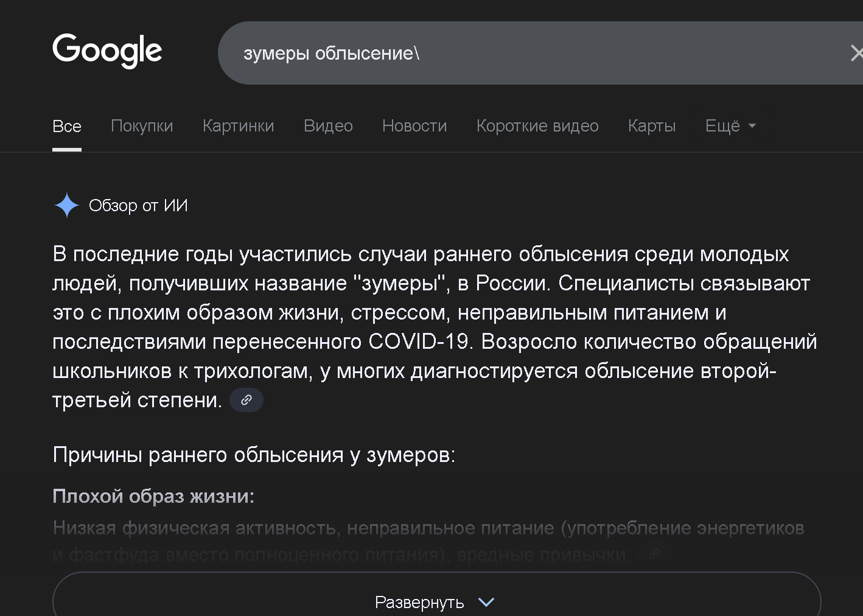This screenshot has width=863, height=616.
Task: Open faded source link after 'вредные привычки'
Action: click(654, 554)
